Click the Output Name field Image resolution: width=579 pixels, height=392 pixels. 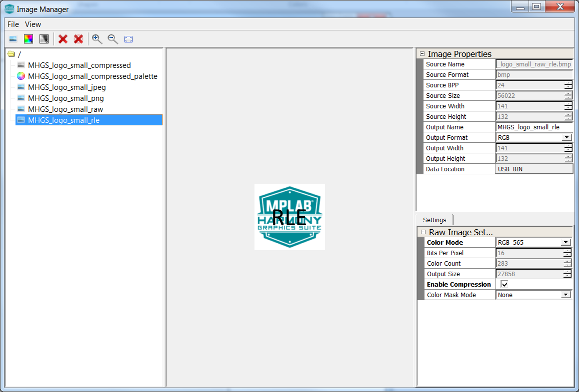534,127
